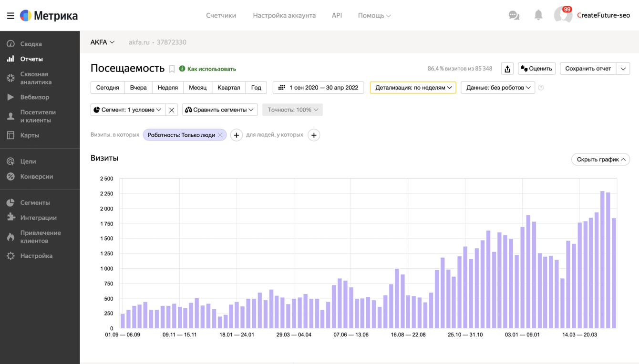The width and height of the screenshot is (639, 364).
Task: Bookmark the Посещаемость report
Action: [x=172, y=69]
